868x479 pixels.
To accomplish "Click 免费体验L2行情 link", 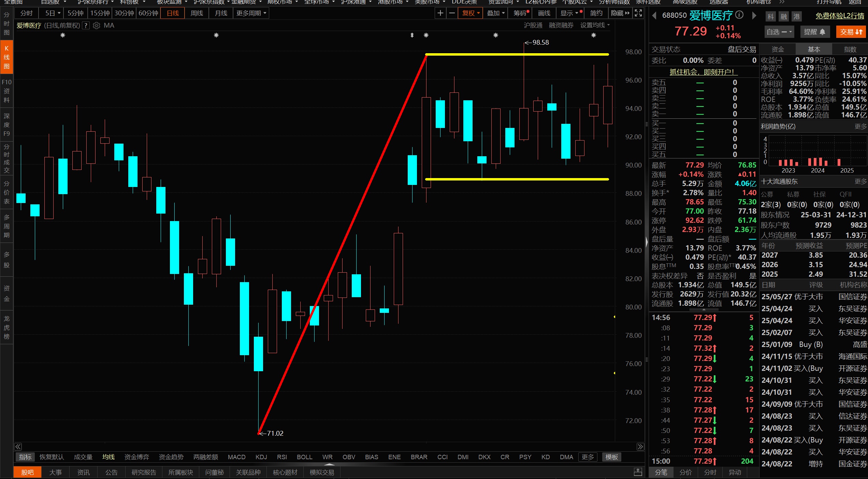I will pos(840,16).
